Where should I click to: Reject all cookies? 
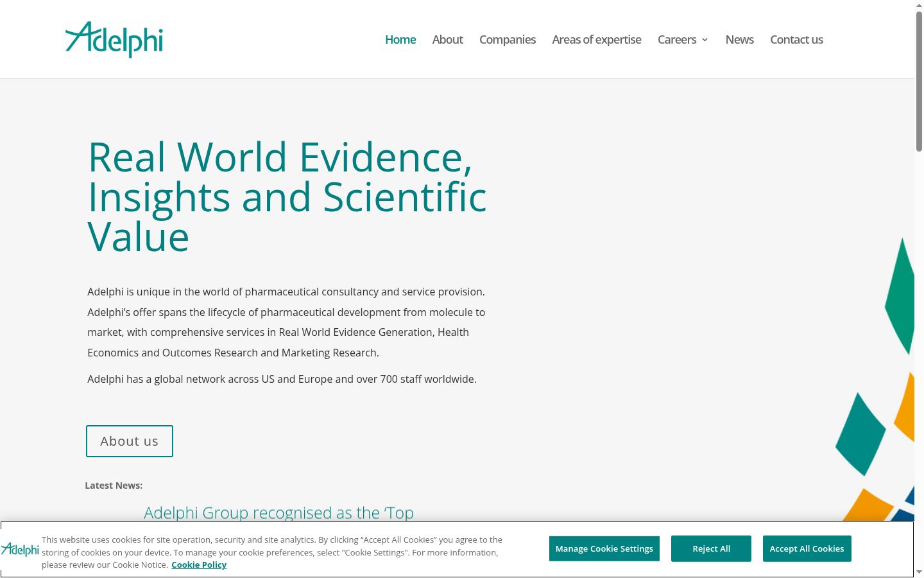pyautogui.click(x=711, y=548)
